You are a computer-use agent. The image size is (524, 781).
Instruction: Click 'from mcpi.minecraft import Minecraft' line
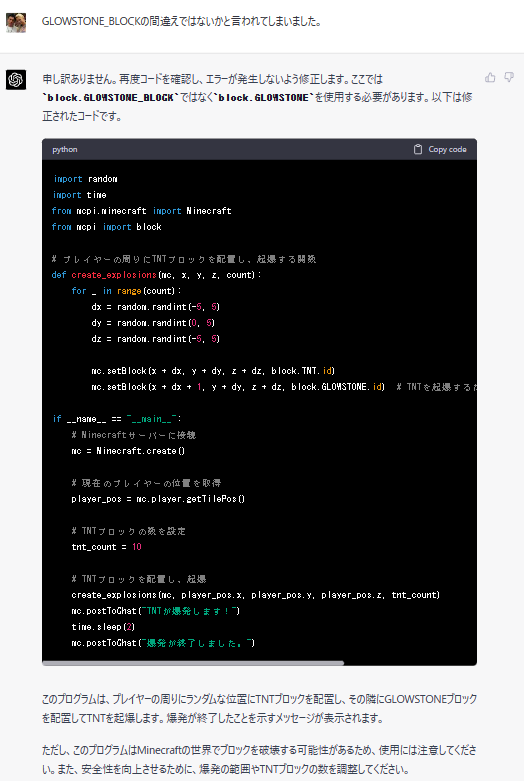(x=141, y=211)
